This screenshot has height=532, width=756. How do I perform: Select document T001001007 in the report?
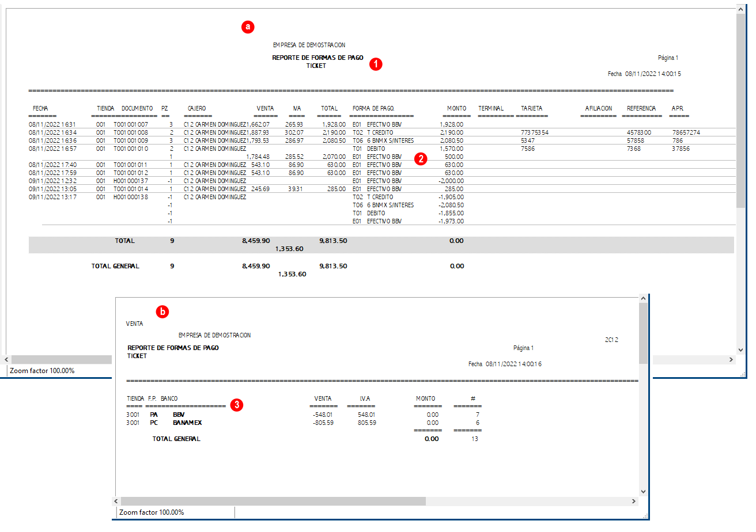click(131, 124)
